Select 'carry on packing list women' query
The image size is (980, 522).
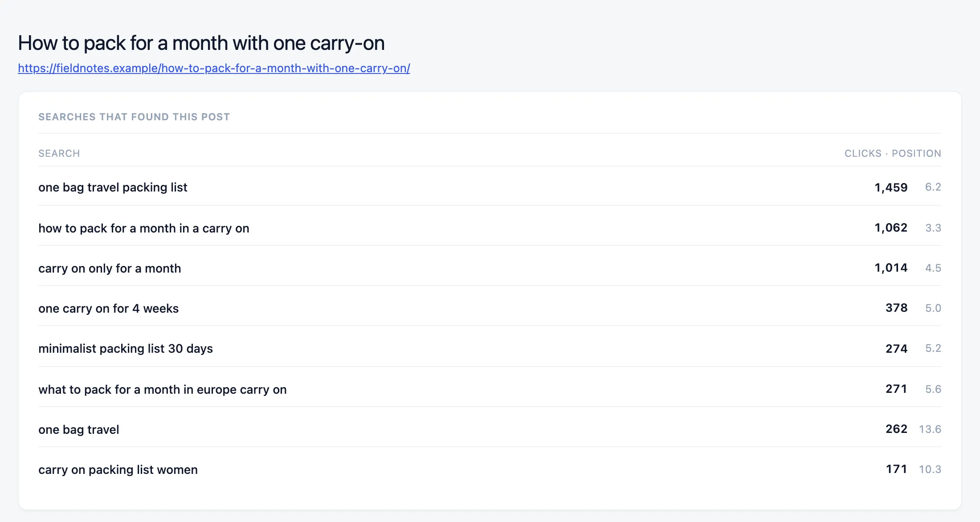point(118,470)
